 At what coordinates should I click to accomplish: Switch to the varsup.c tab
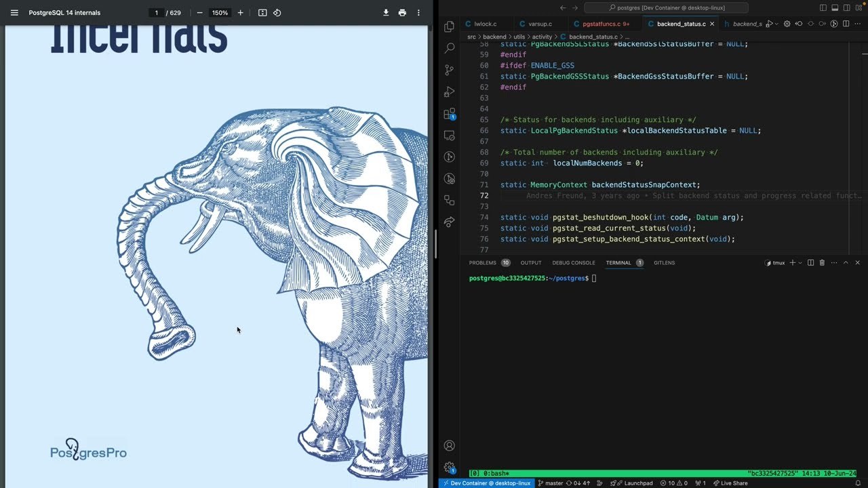(x=540, y=24)
